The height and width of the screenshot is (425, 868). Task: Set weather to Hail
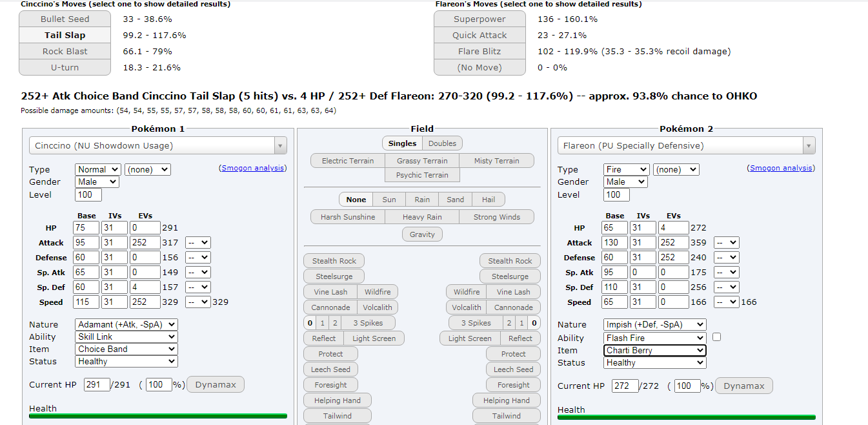click(x=489, y=200)
